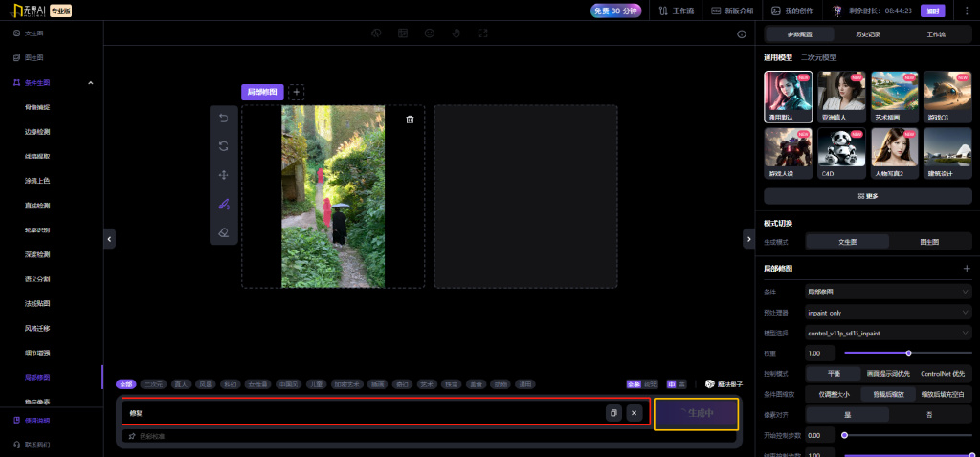Click the 开始控制步数 slider handle
This screenshot has width=980, height=457.
tap(844, 435)
